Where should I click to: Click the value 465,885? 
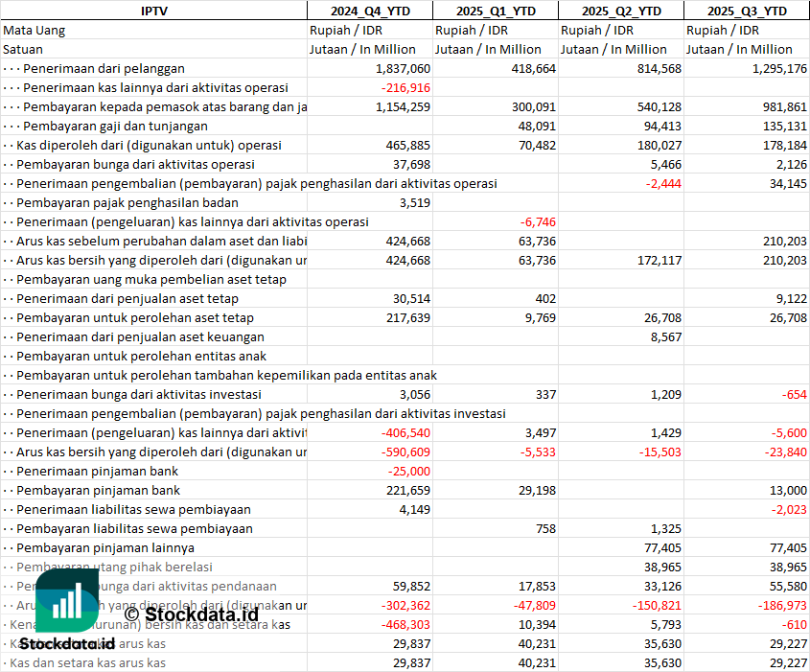coord(408,145)
